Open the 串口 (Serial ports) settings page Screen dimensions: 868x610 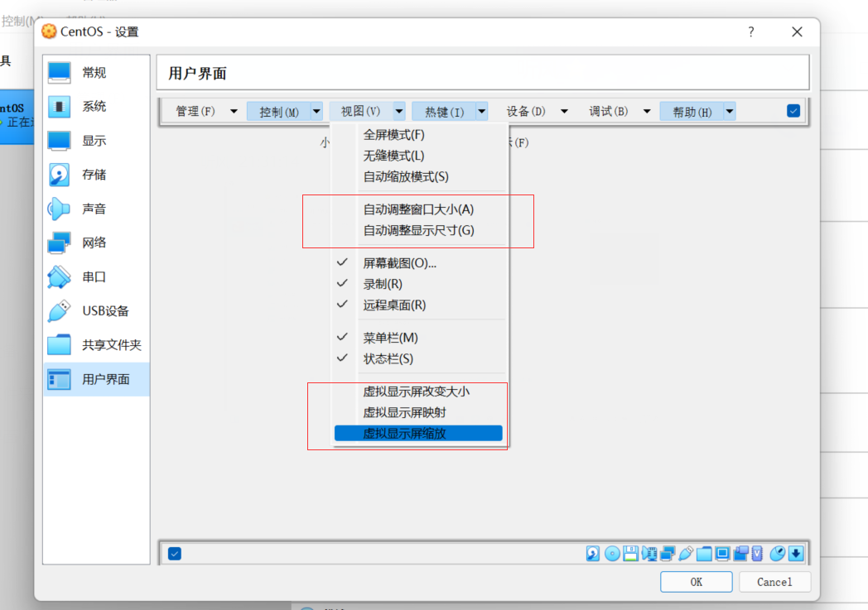[96, 276]
